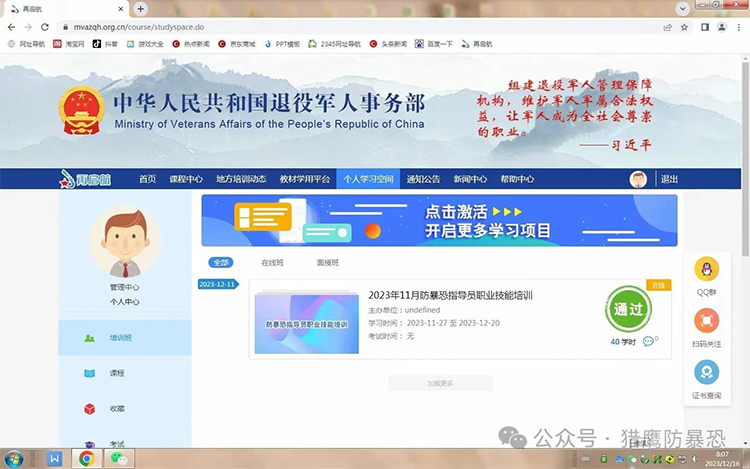
Task: Click the red 收藏 cube icon in sidebar
Action: point(89,409)
